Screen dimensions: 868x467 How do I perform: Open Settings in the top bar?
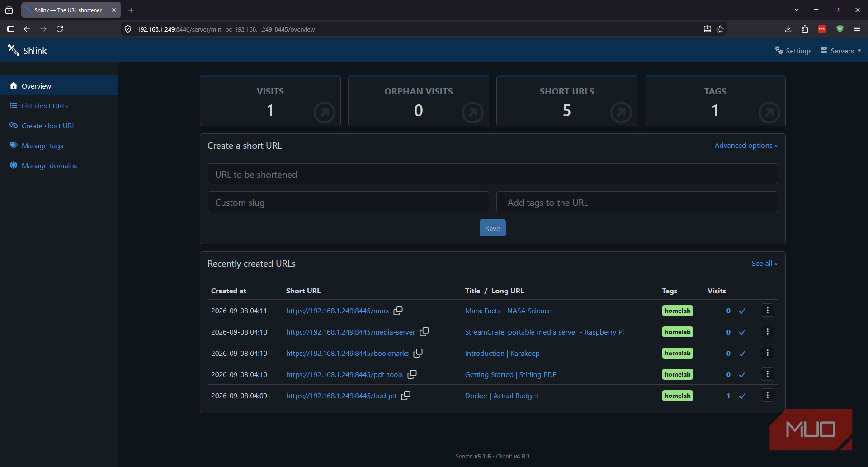point(793,51)
